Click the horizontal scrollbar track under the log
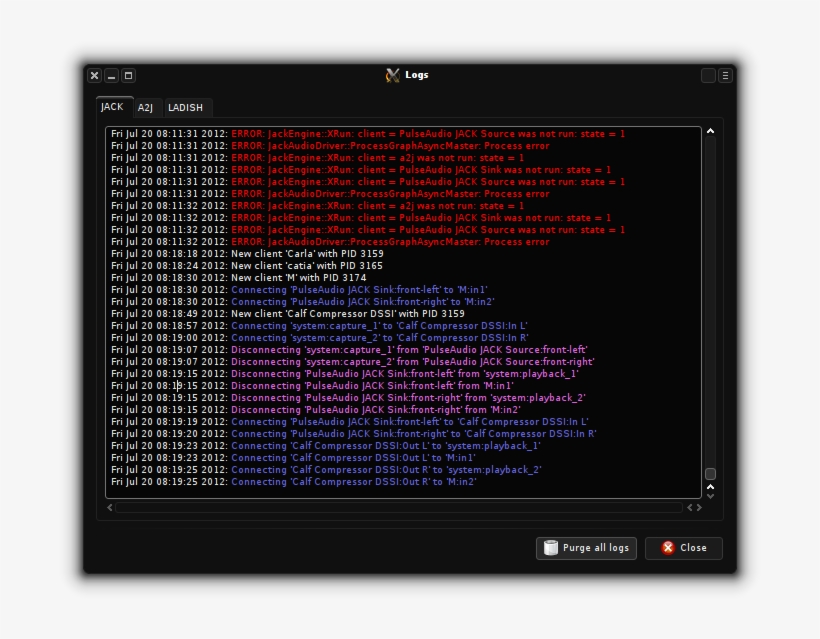820x639 pixels. (400, 508)
